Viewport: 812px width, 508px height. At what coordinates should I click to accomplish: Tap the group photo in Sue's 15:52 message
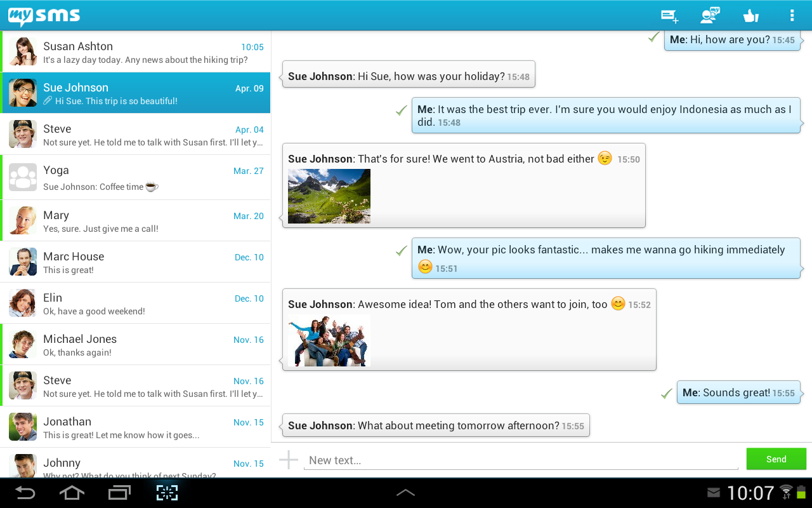[329, 340]
